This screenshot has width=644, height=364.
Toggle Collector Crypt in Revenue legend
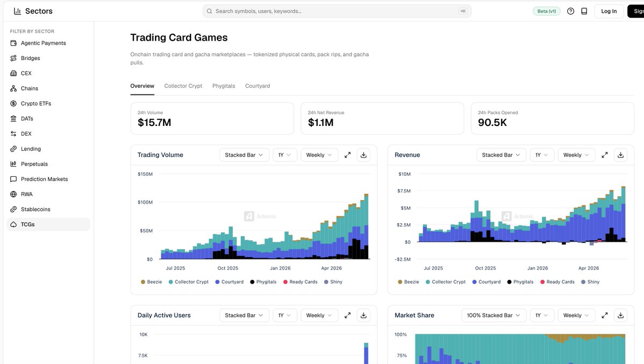(x=445, y=281)
